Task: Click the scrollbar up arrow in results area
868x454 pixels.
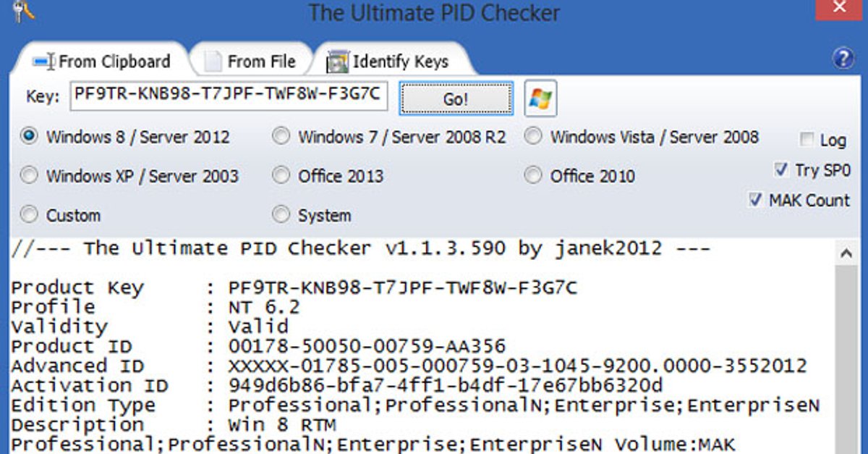Action: [x=846, y=253]
